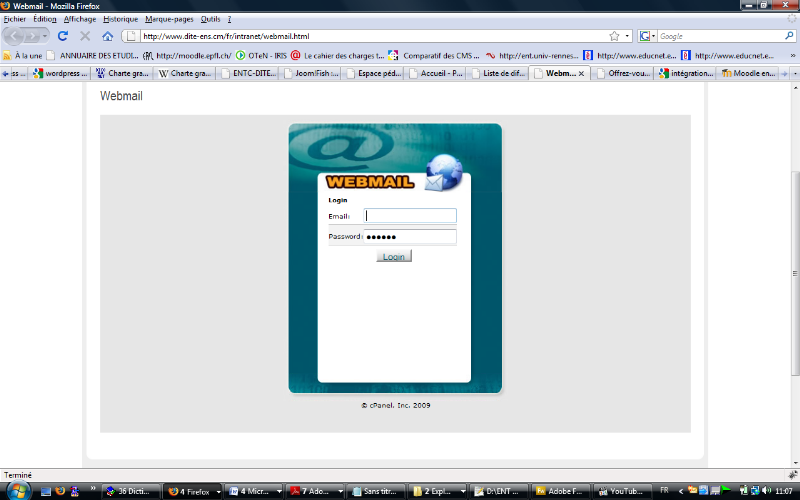Open '7 Ado...' Adobe taskbar group
The image size is (800, 500).
tap(315, 491)
